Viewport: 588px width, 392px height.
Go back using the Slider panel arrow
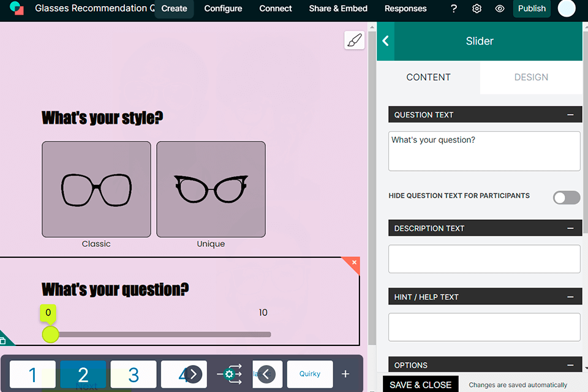click(385, 41)
